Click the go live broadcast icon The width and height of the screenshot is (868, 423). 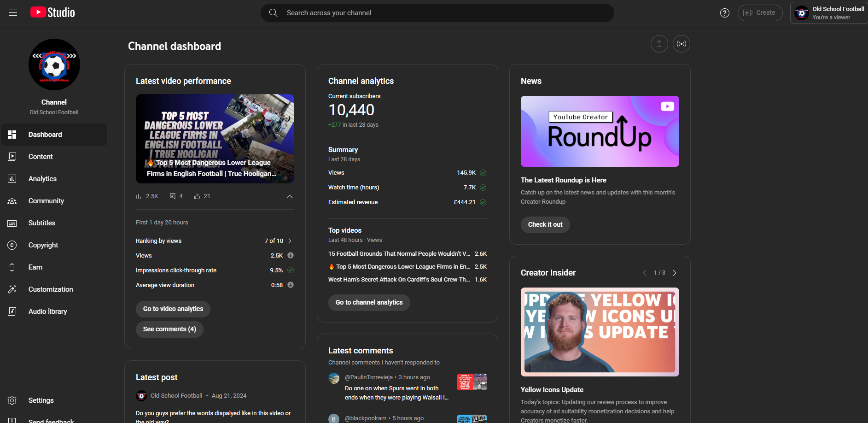tap(682, 44)
